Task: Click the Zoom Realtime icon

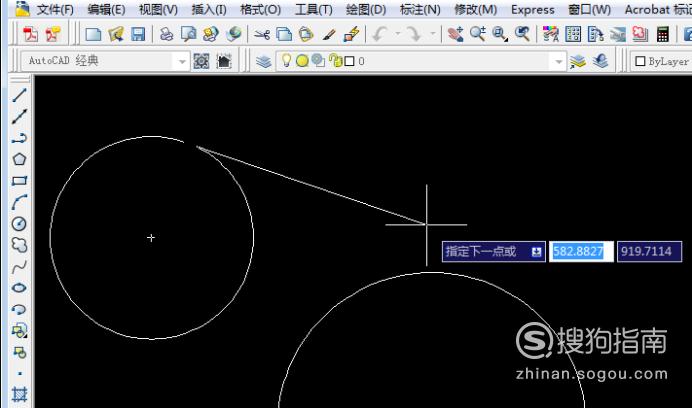Action: click(478, 34)
